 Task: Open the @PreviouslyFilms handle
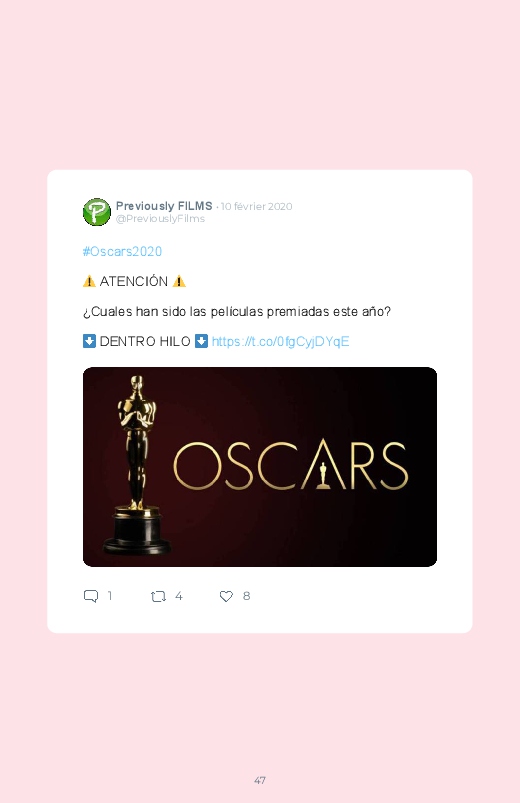pos(160,219)
